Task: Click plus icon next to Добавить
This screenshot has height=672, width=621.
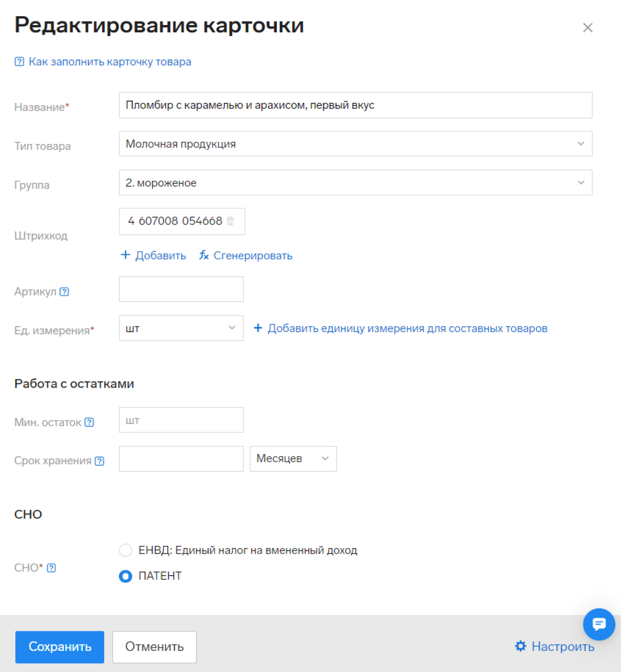Action: click(x=125, y=255)
